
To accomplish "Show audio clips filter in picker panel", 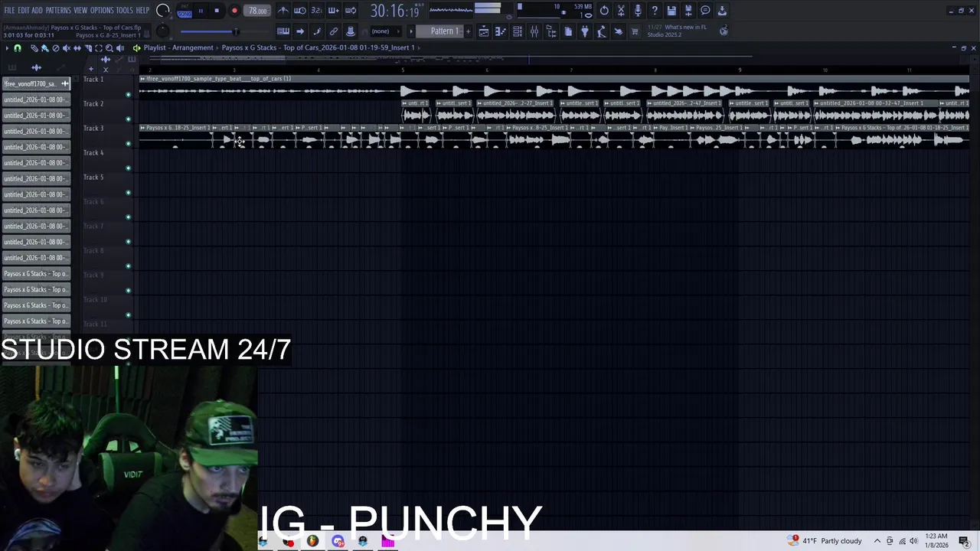I will point(36,67).
